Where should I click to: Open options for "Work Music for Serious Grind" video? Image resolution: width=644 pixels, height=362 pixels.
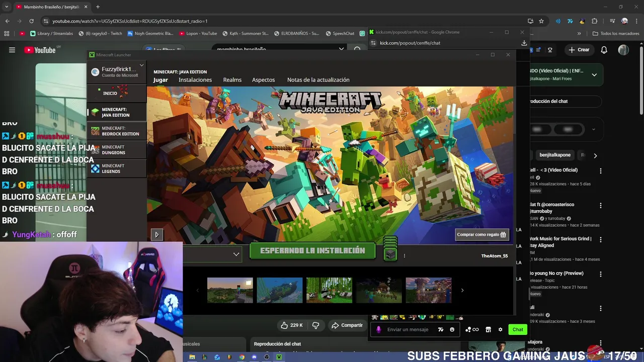(600, 240)
